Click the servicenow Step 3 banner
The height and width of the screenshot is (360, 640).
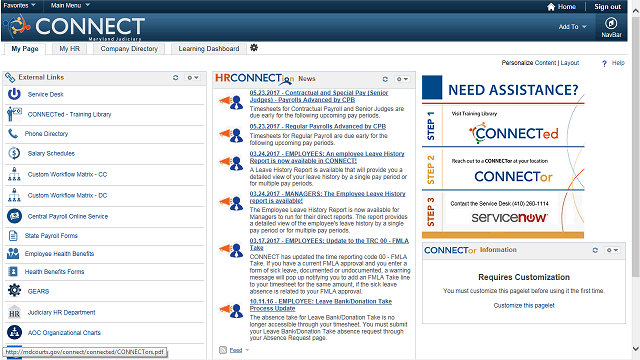[503, 212]
